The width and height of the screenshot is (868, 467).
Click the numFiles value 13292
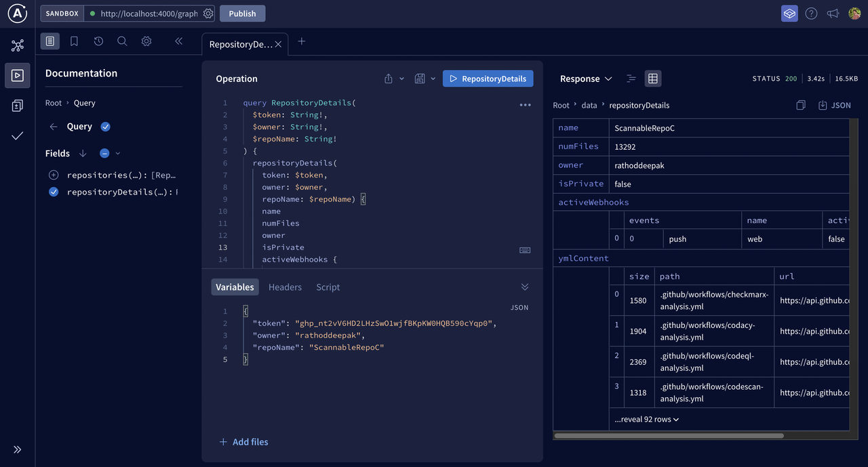[729, 146]
